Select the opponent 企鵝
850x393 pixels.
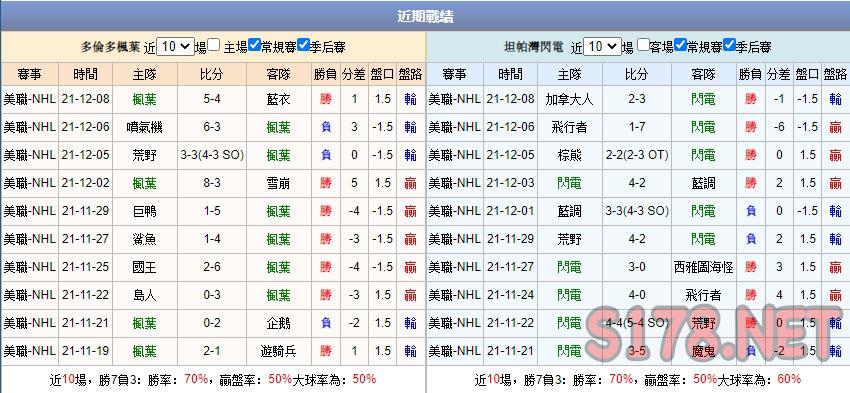point(279,323)
